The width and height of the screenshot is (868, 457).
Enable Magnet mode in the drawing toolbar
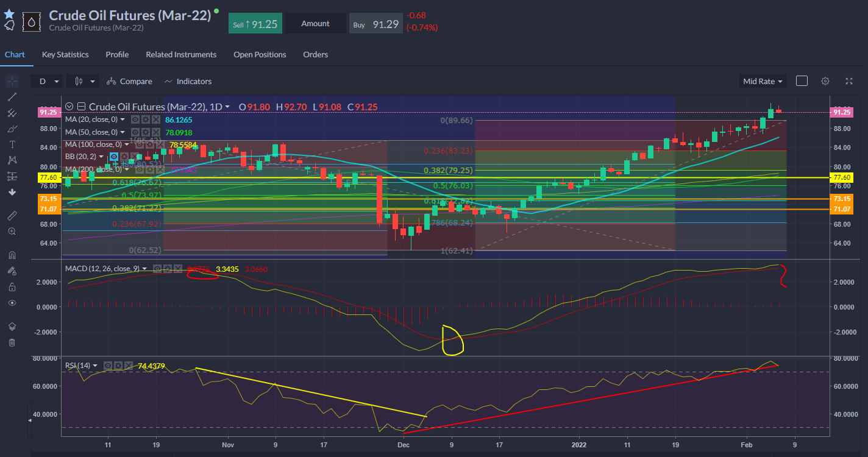point(12,255)
